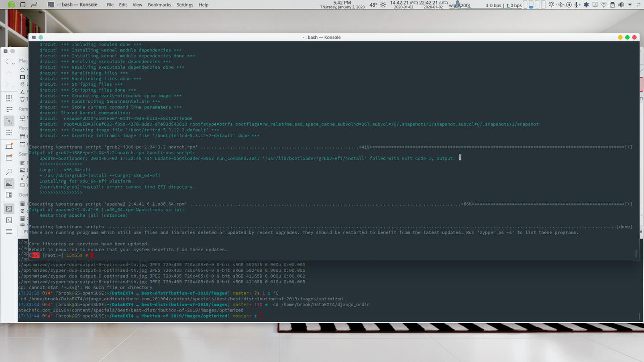This screenshot has height=362, width=644.
Task: Open notifications bell in system tray
Action: click(551, 5)
